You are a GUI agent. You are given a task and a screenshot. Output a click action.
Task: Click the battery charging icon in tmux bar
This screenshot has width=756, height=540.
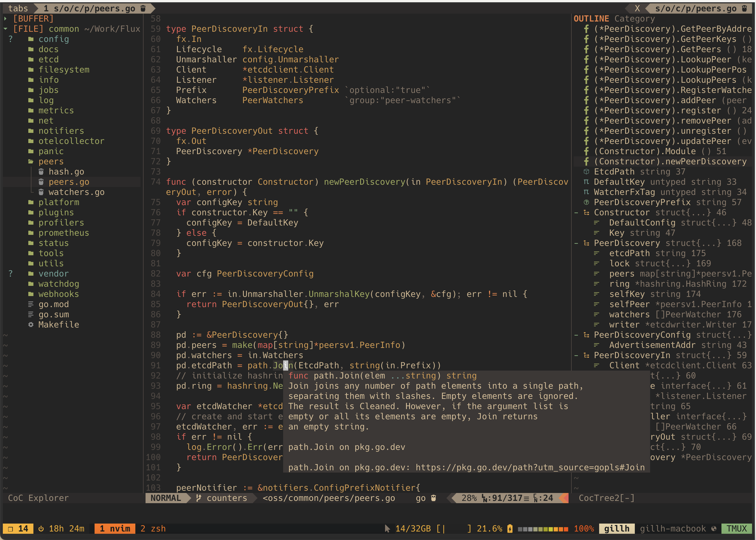click(x=510, y=529)
